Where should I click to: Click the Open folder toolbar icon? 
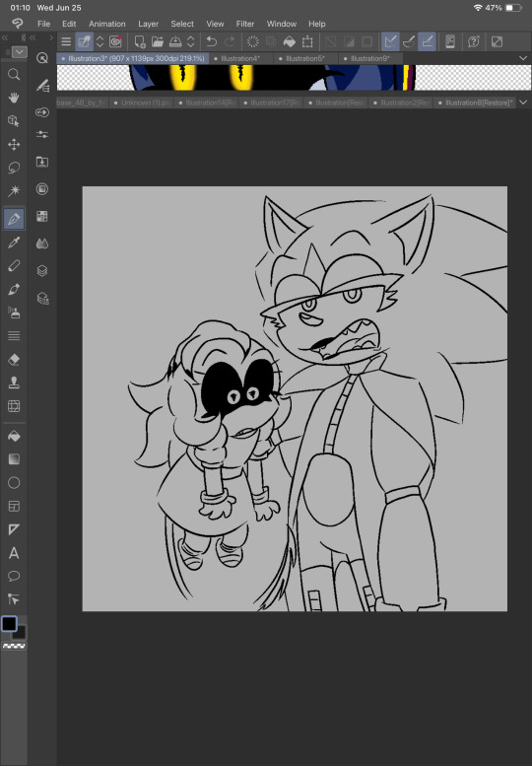158,42
